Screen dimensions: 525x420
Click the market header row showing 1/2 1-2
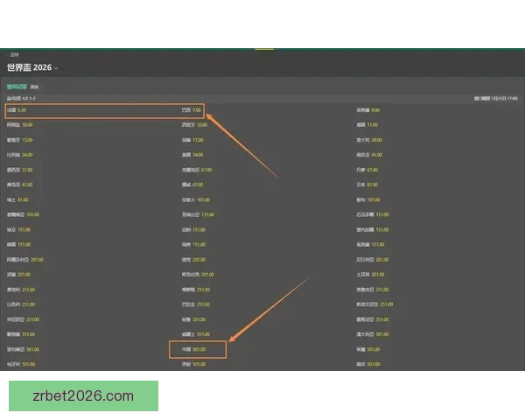[262, 99]
